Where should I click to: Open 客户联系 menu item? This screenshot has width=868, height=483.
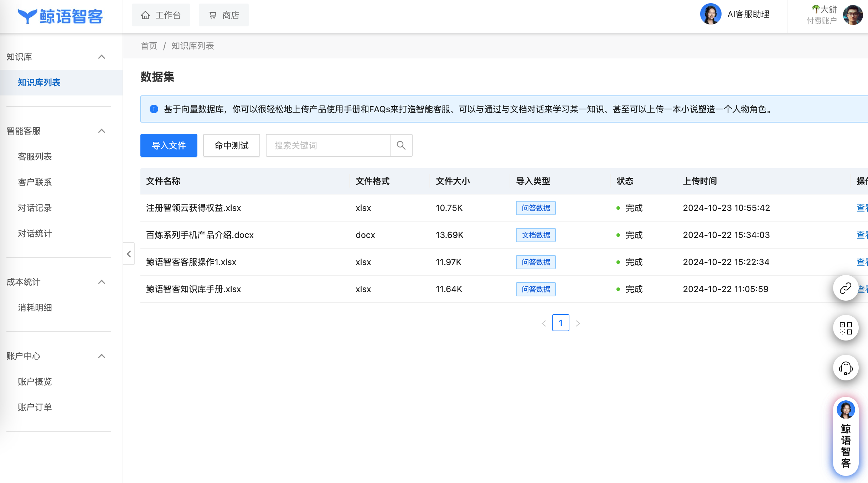[x=35, y=182]
